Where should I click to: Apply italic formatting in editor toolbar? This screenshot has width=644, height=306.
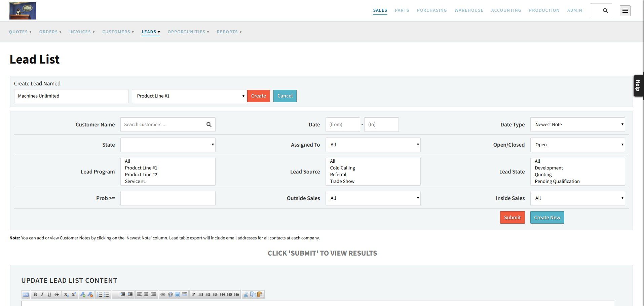[42, 295]
